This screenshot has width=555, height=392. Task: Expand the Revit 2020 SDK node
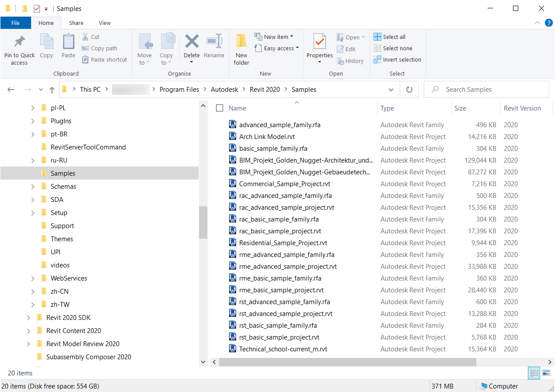(28, 317)
